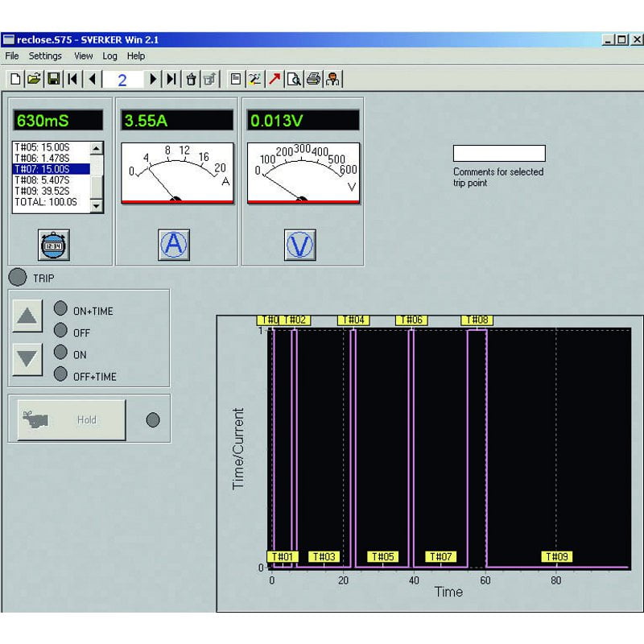Open print preview magnifier icon

click(x=295, y=79)
